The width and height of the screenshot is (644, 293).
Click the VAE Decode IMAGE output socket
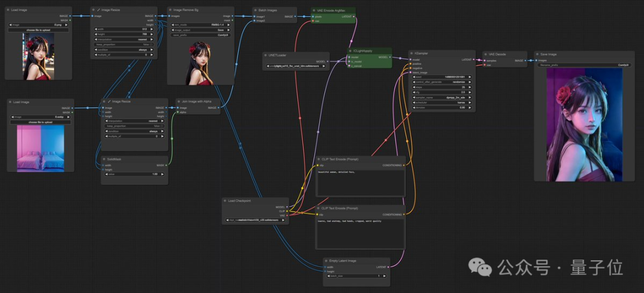(x=526, y=60)
